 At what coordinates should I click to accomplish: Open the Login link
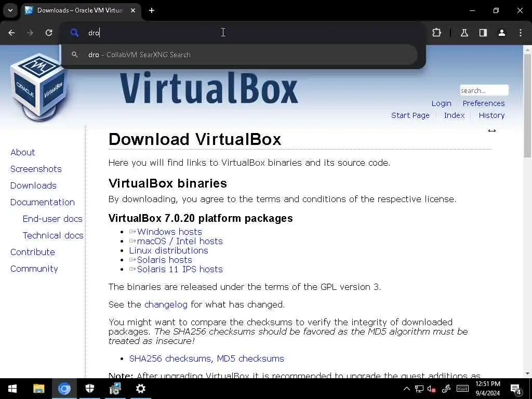tap(442, 103)
